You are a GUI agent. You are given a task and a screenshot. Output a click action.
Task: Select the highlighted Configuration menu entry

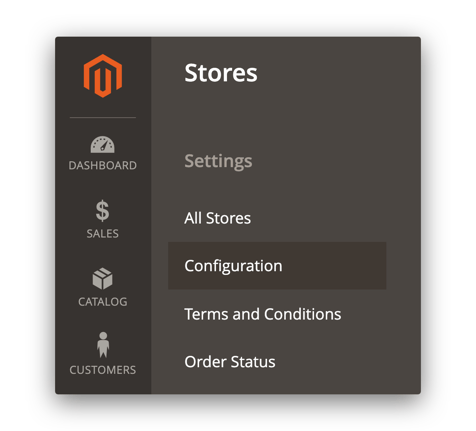pos(277,266)
